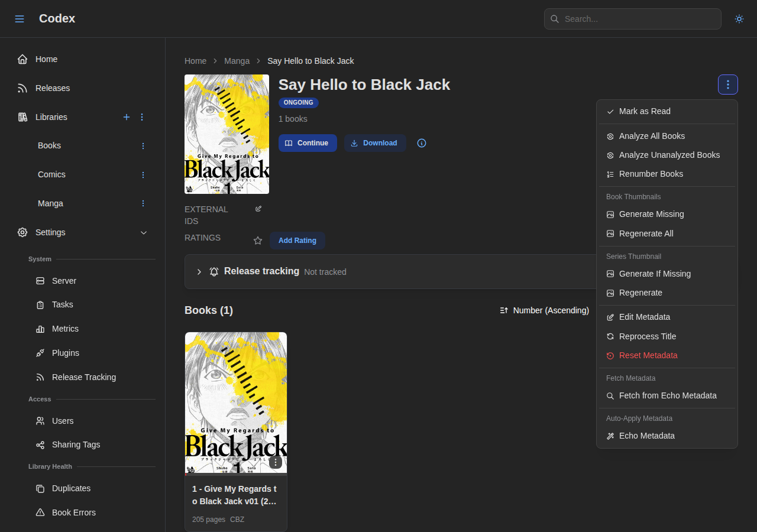757x532 pixels.
Task: Select Regenerate All book thumbnails
Action: pos(667,233)
